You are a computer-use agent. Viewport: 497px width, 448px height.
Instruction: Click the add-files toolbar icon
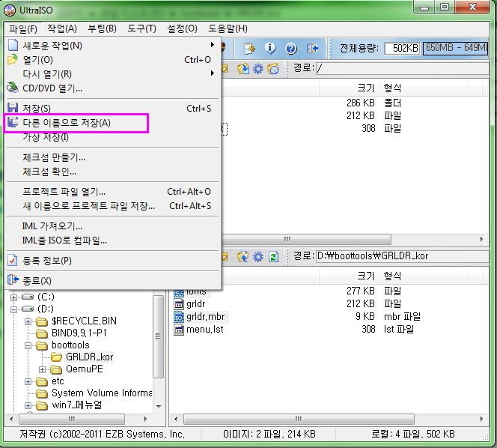pos(249,49)
